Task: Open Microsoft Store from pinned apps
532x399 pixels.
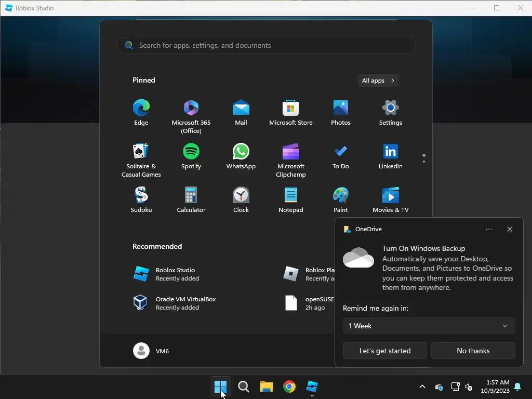Action: point(291,113)
